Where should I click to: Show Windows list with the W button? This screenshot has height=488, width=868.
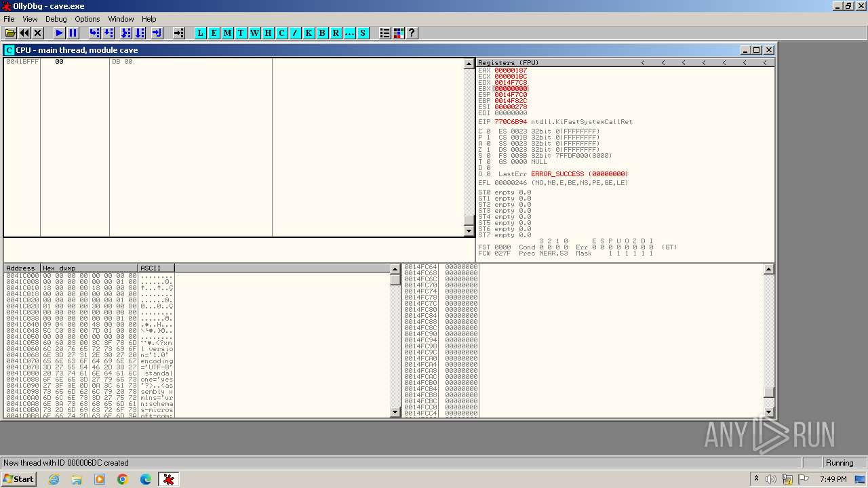click(x=254, y=33)
